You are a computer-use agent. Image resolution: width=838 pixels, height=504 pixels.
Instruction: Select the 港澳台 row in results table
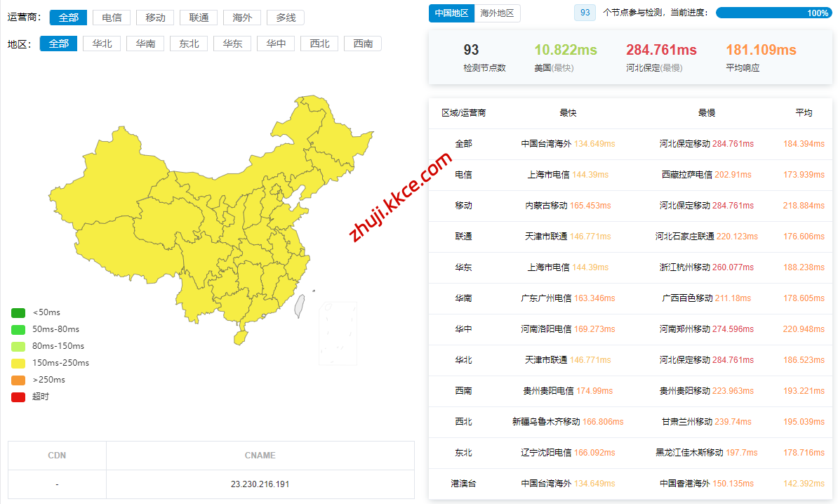click(x=463, y=484)
